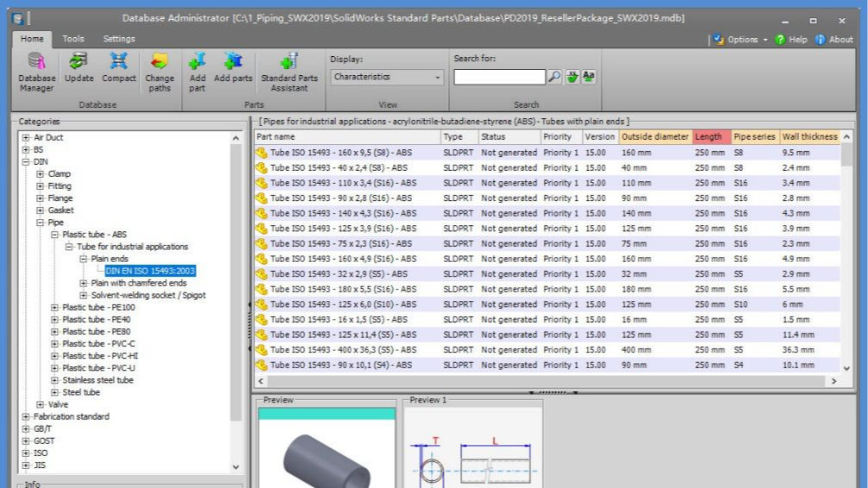The image size is (868, 488).
Task: Click part icon for Tube 32 x 2,9 (S5)
Action: [x=261, y=273]
